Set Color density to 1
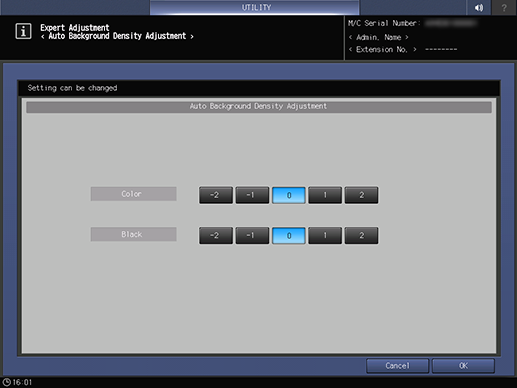 point(325,195)
